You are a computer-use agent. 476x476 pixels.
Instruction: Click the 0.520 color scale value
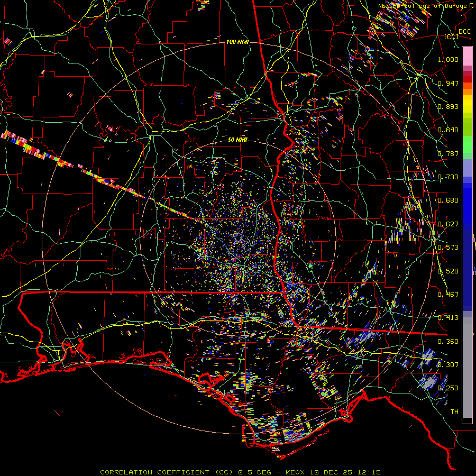click(x=448, y=271)
